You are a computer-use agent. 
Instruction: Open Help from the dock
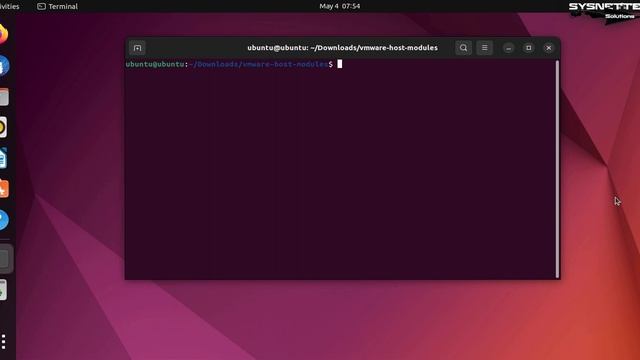click(x=3, y=220)
